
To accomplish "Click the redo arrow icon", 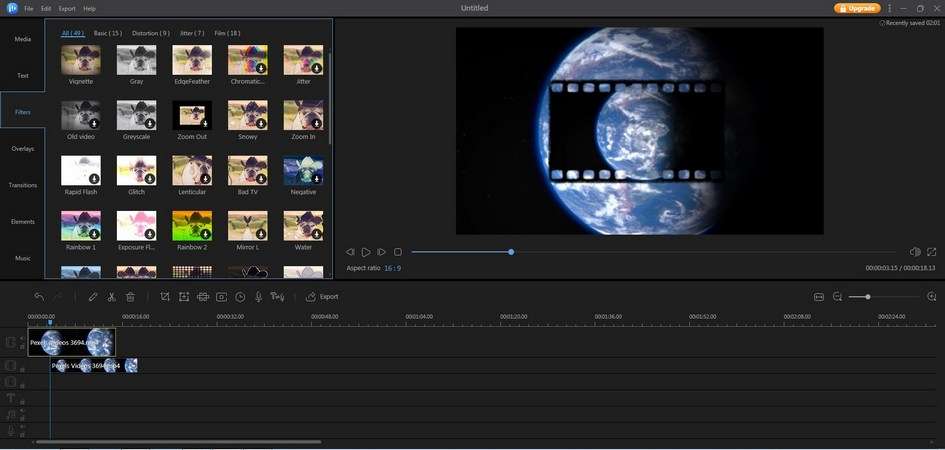I will (x=58, y=296).
